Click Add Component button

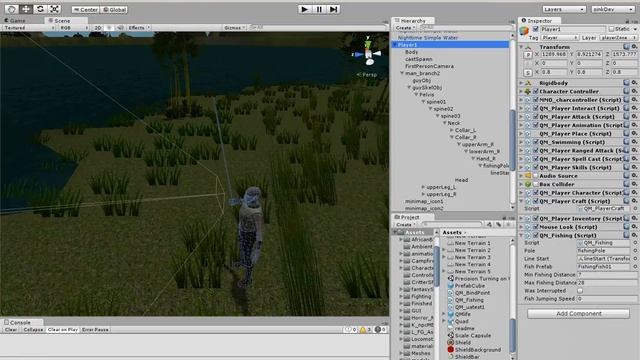[578, 313]
